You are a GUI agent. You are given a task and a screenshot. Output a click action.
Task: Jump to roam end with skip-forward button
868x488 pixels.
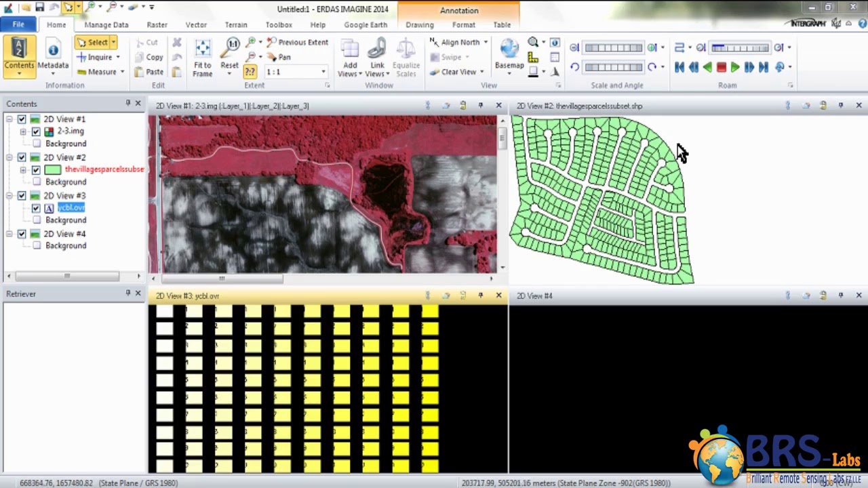tap(764, 67)
